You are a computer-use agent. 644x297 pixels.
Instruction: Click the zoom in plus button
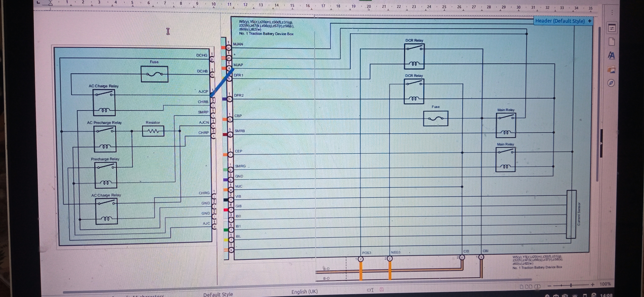click(592, 285)
